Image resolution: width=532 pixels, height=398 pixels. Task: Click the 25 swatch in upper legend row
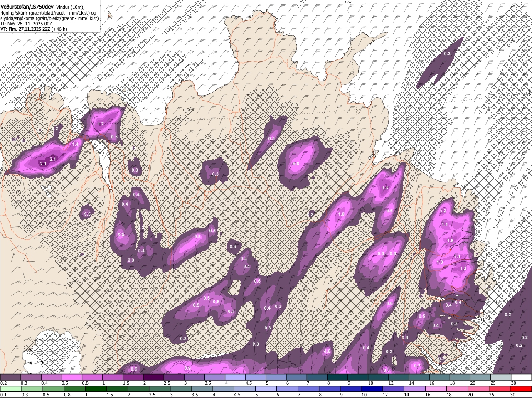tap(500, 377)
